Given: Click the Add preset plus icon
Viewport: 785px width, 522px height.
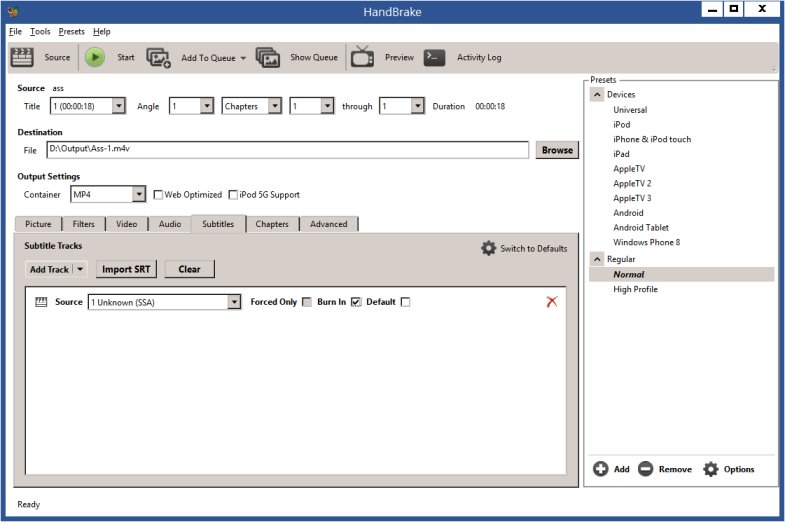Looking at the screenshot, I should 600,469.
